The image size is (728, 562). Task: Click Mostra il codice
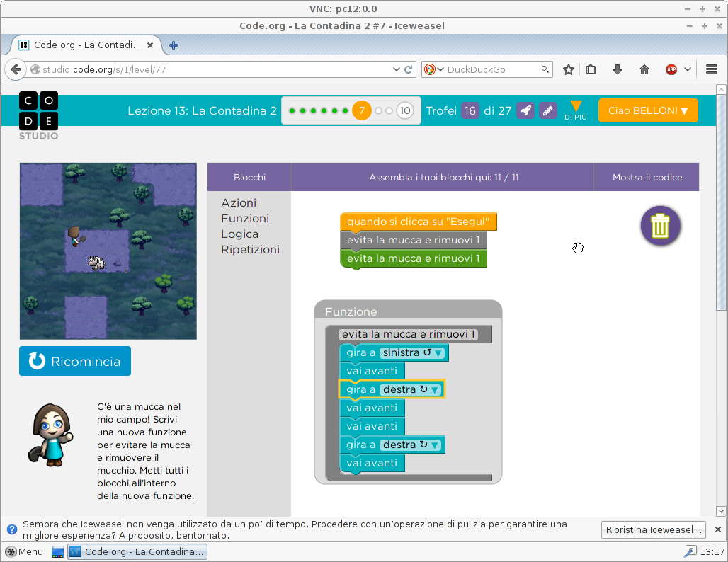click(x=647, y=178)
